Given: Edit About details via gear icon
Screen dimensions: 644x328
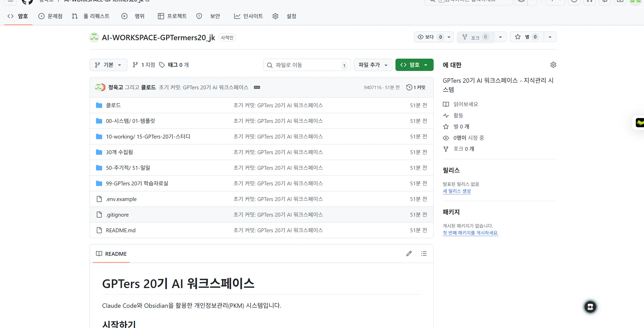Looking at the screenshot, I should coord(553,65).
